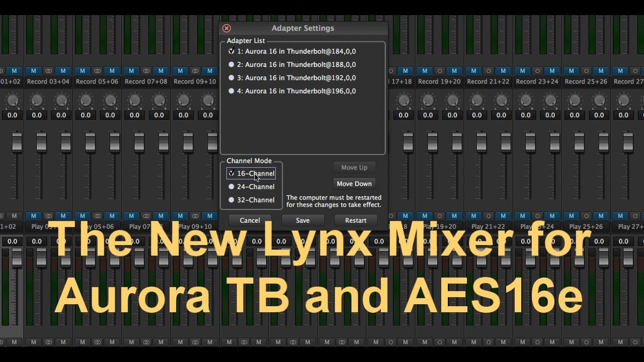
Task: Close the Adapter Settings dialog with red X
Action: coord(226,28)
